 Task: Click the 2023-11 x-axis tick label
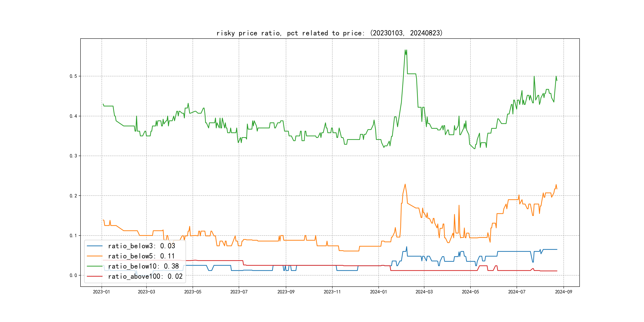point(332,292)
